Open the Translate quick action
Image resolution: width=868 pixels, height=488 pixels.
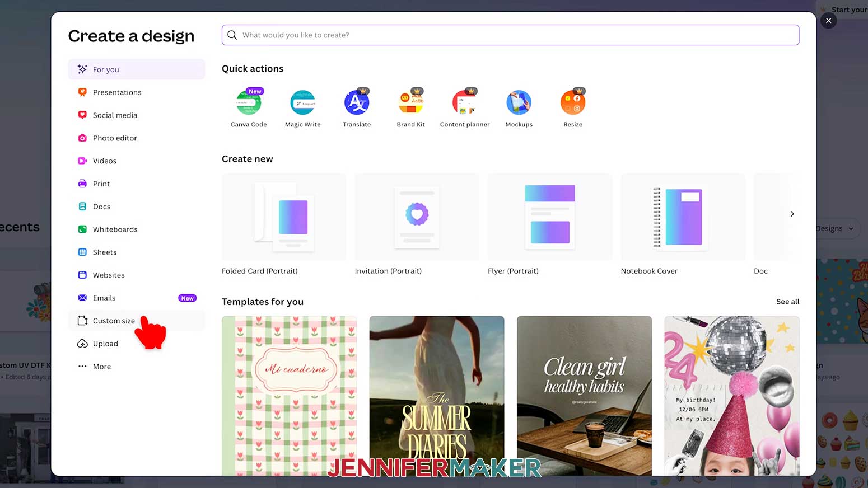[x=357, y=109]
